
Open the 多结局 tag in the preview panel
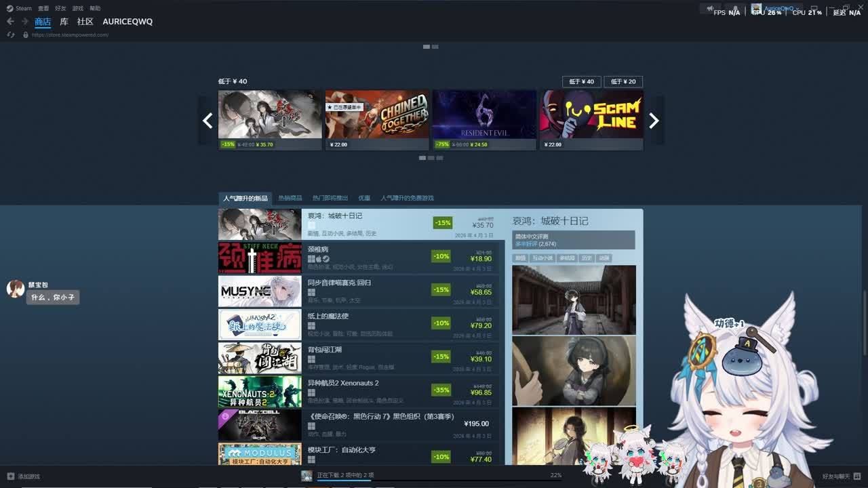pyautogui.click(x=567, y=258)
